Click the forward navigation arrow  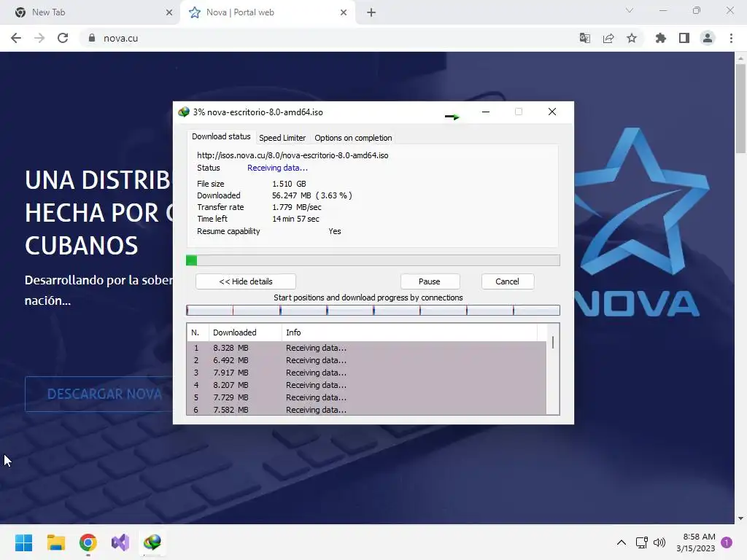pyautogui.click(x=39, y=38)
